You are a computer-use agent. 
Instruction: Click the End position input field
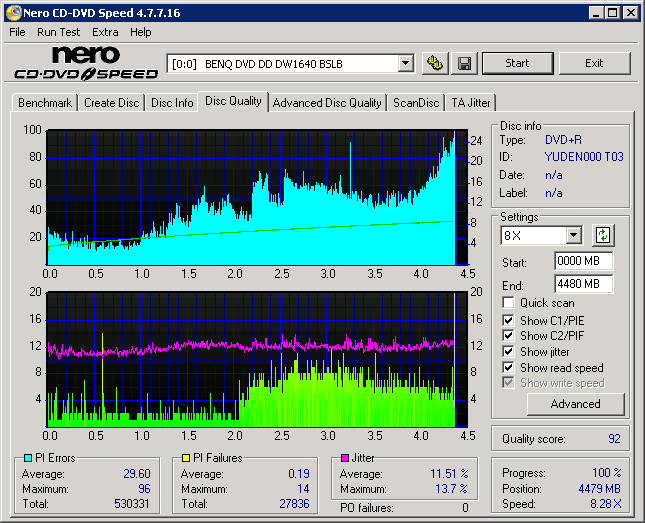583,284
